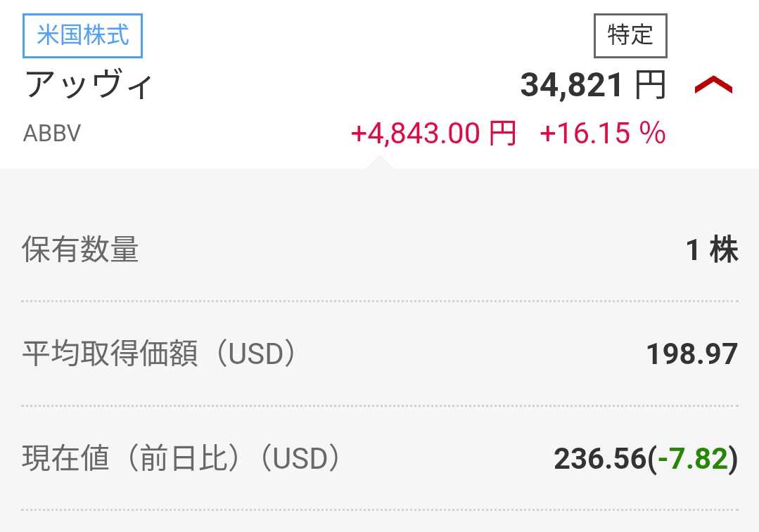Tap the 34,821 円 valuation amount

pos(571,86)
